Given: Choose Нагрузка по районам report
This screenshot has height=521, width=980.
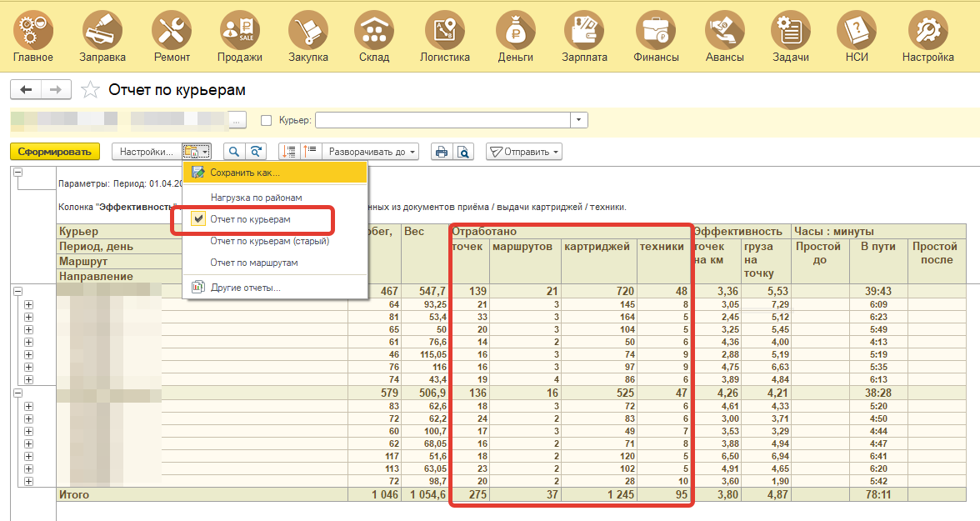Looking at the screenshot, I should tap(256, 198).
